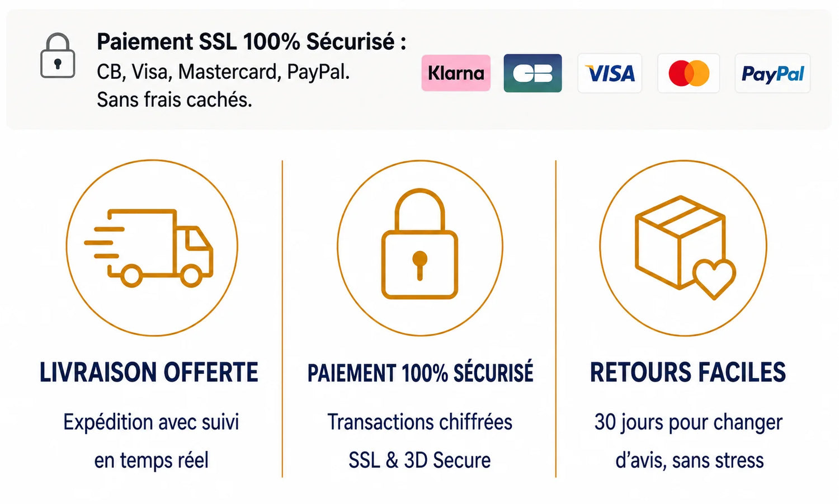Click 'CB, Visa, Mastercard, PayPal.' text
Screen dimensions: 839x504
(x=223, y=72)
